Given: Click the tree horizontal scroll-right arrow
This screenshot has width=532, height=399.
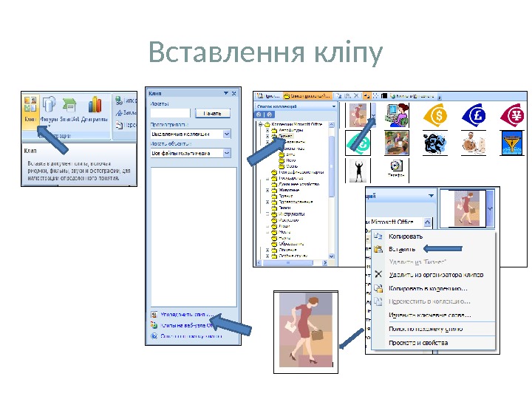Looking at the screenshot, I should [x=324, y=262].
